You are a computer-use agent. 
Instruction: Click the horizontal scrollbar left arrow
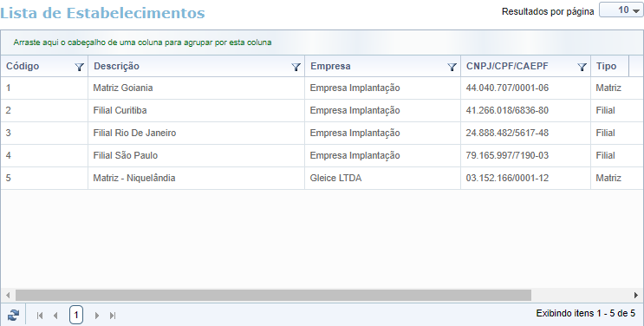click(x=8, y=295)
